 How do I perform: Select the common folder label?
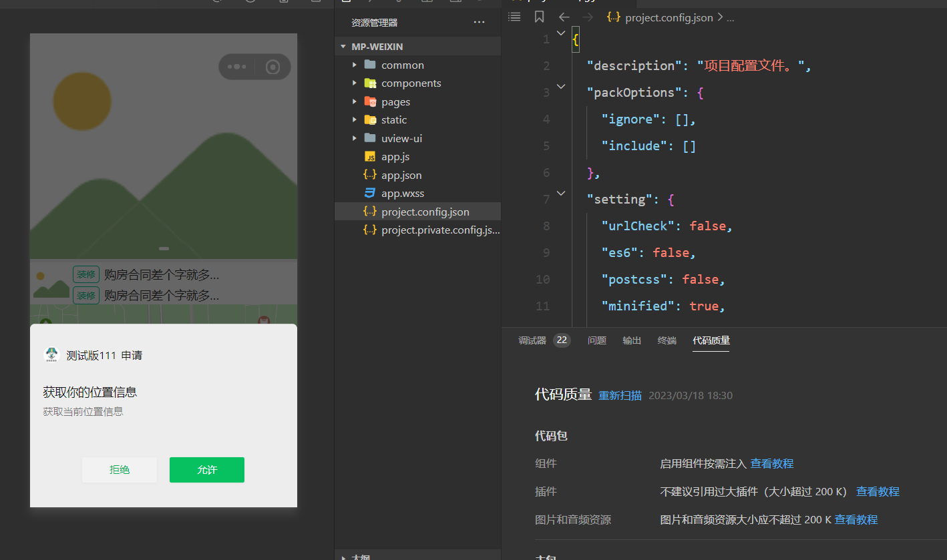[403, 65]
